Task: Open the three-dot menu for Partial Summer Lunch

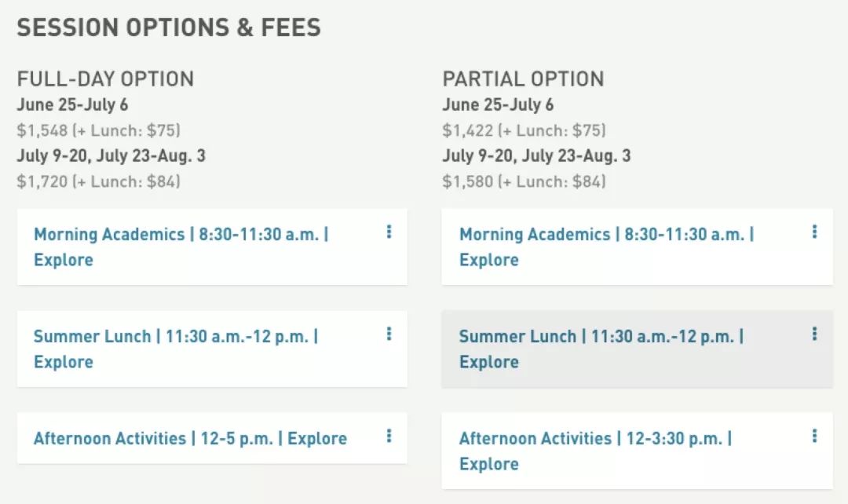Action: point(814,334)
